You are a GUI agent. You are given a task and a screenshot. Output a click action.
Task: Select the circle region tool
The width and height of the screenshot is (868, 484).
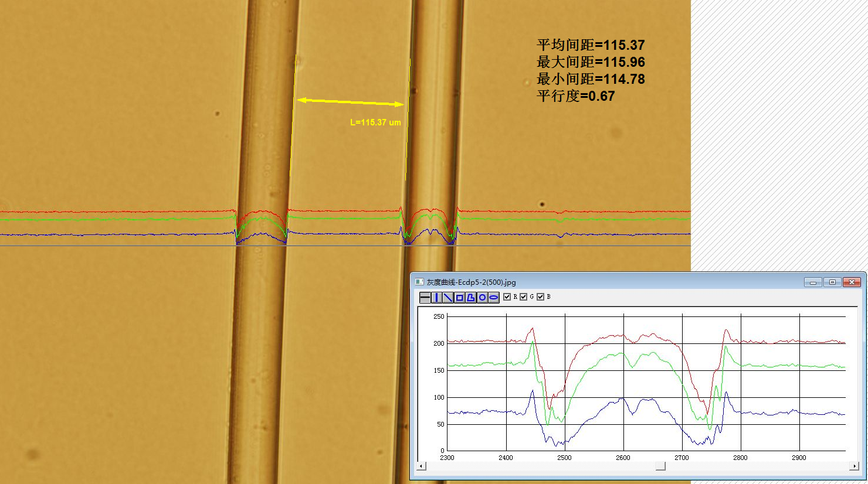coord(482,298)
